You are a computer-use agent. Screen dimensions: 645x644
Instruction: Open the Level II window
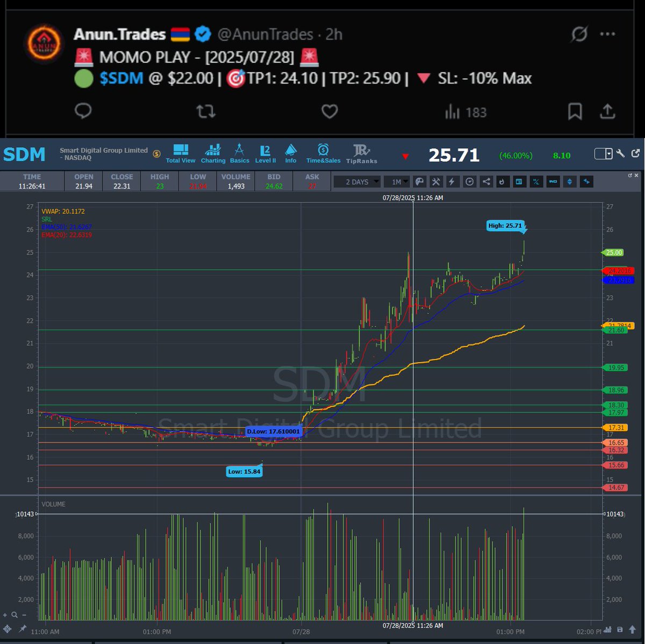(265, 154)
